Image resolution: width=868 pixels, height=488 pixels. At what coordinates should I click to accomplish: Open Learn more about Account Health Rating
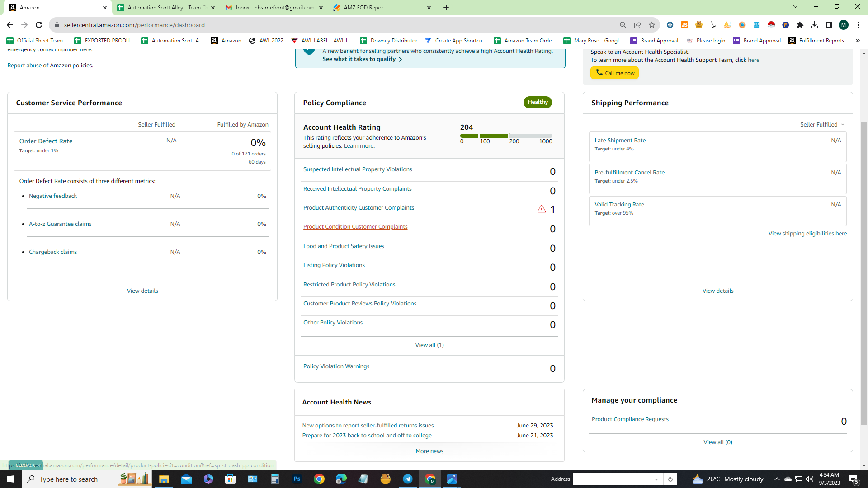[x=359, y=146]
